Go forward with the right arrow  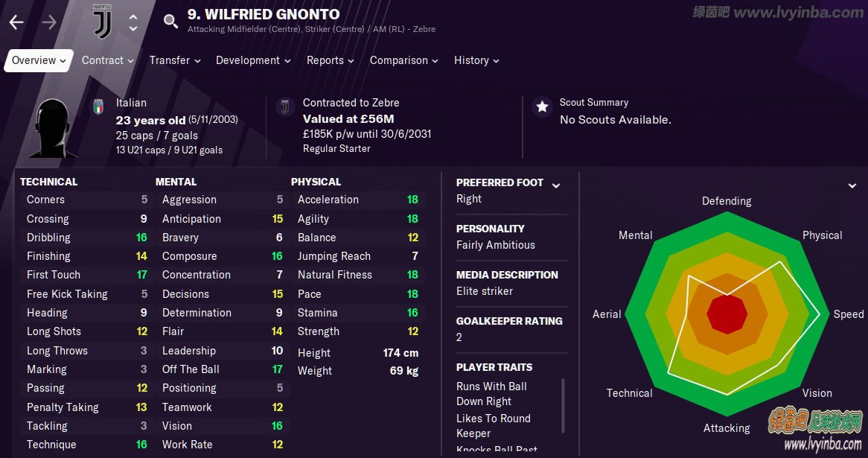[49, 22]
